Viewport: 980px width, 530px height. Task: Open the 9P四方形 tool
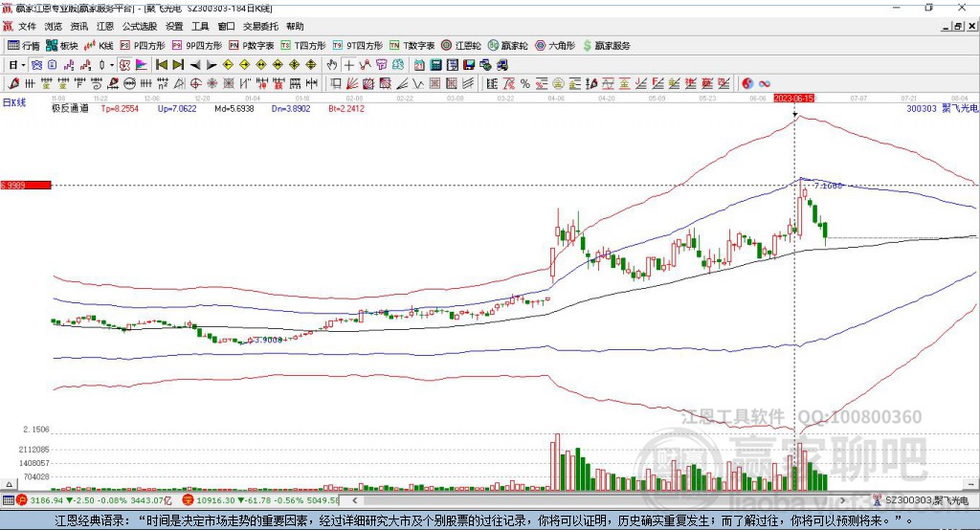[x=197, y=46]
